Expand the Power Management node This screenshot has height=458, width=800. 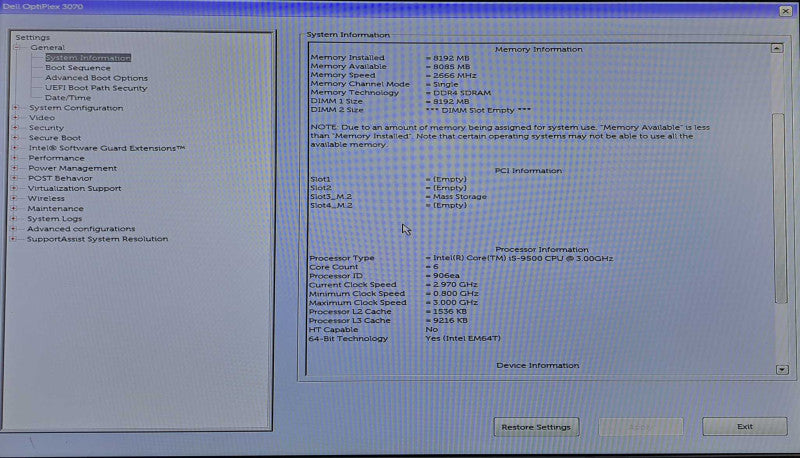click(x=14, y=168)
